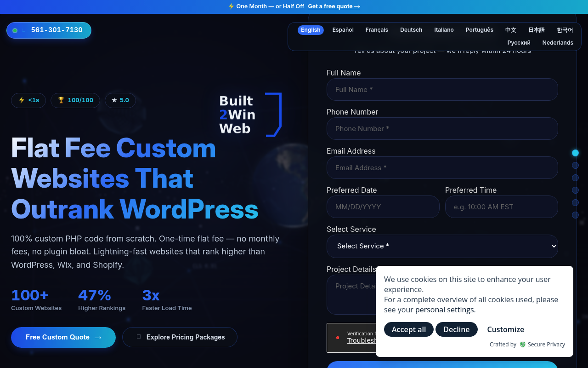The height and width of the screenshot is (368, 588).
Task: Decline cookies
Action: (457, 329)
